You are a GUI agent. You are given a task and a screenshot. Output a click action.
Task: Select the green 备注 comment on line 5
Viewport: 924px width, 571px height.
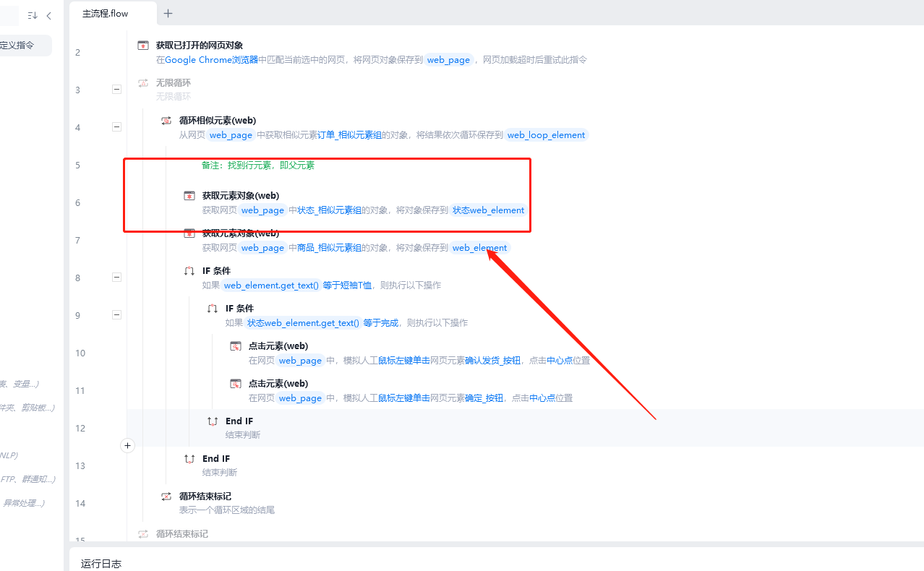(x=258, y=166)
